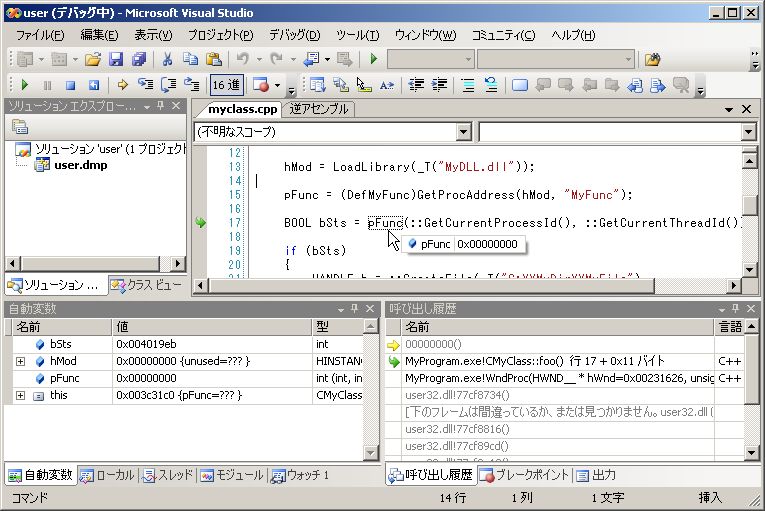
Task: Click the Stop Debugging square button
Action: pyautogui.click(x=71, y=85)
